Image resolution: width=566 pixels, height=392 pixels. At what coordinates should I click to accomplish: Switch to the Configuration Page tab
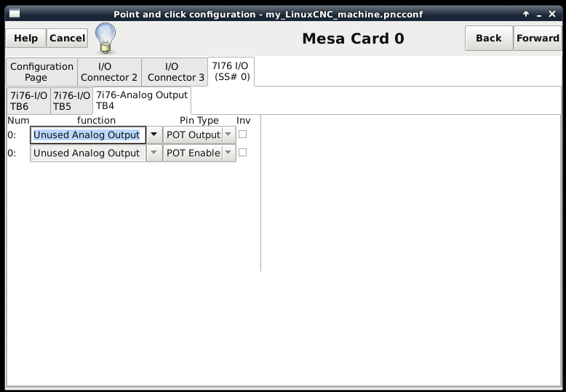tap(42, 72)
